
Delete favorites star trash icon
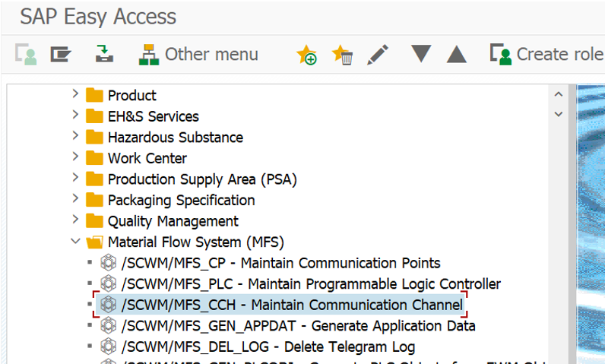pos(342,55)
